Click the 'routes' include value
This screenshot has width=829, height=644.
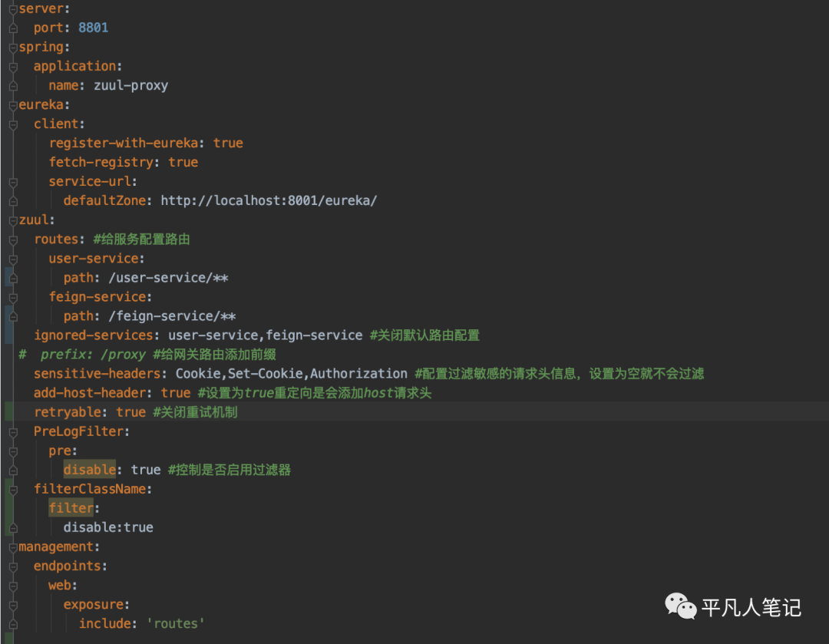176,623
